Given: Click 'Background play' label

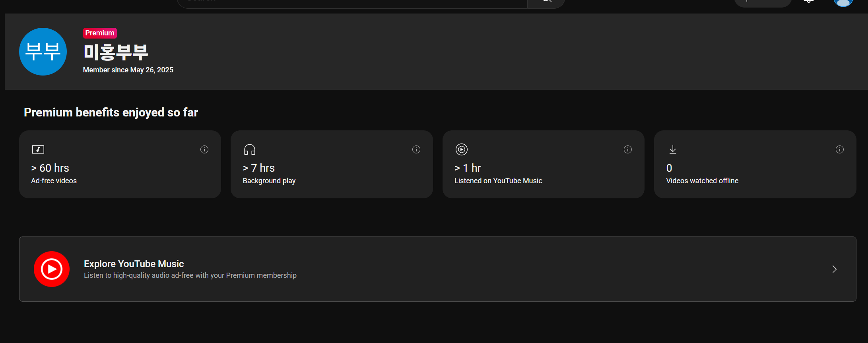Looking at the screenshot, I should [x=269, y=181].
